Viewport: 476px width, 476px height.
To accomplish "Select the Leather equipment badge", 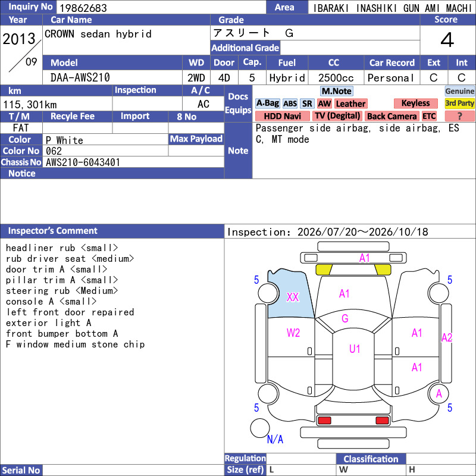I will click(350, 104).
